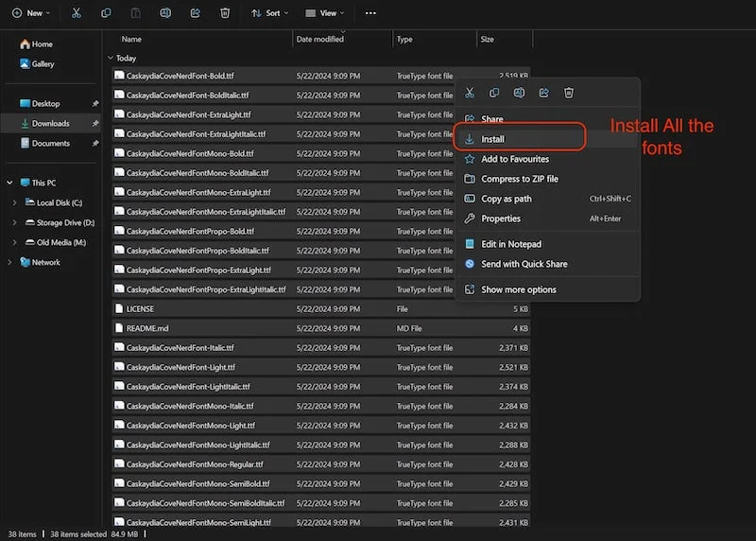This screenshot has height=541, width=756.
Task: Click the Old Media (M:) drive icon
Action: click(x=30, y=242)
